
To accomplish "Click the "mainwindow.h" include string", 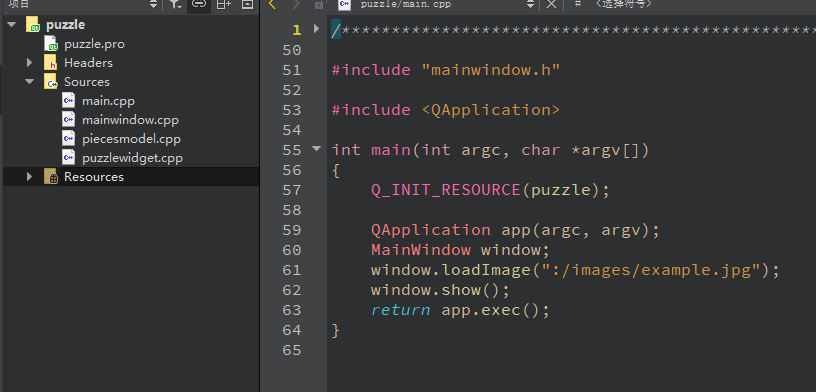I will point(491,70).
